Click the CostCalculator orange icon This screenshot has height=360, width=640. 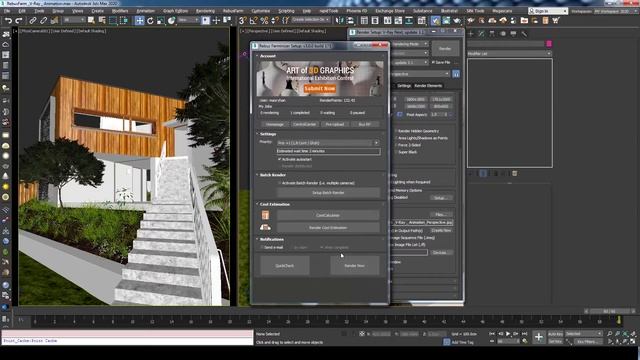click(265, 215)
